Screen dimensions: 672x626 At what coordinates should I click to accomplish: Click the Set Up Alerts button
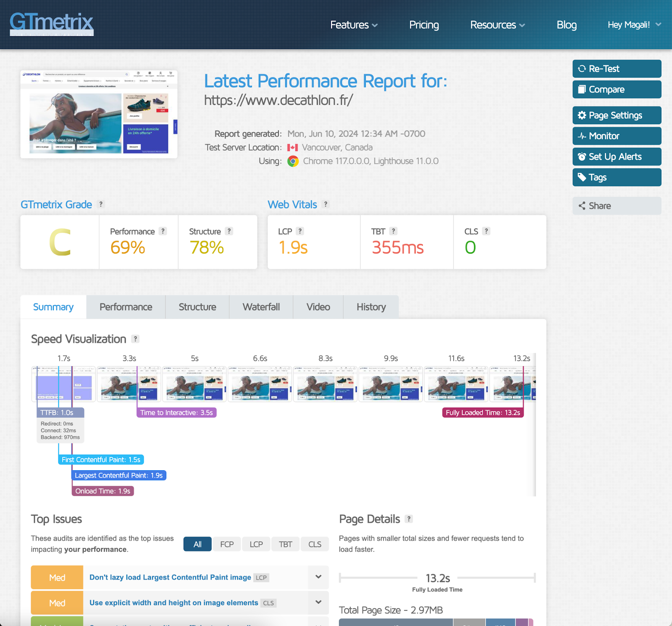tap(617, 157)
